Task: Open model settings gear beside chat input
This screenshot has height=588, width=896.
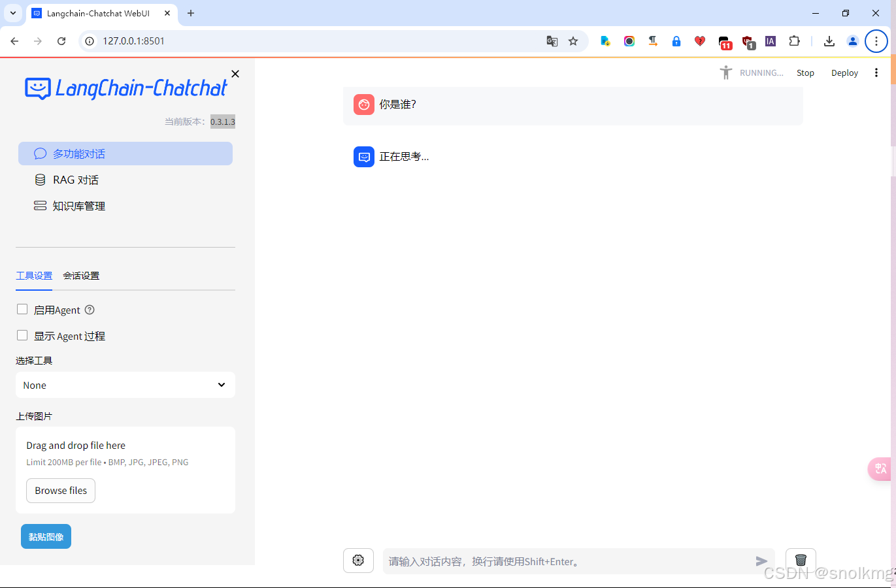Action: click(358, 560)
